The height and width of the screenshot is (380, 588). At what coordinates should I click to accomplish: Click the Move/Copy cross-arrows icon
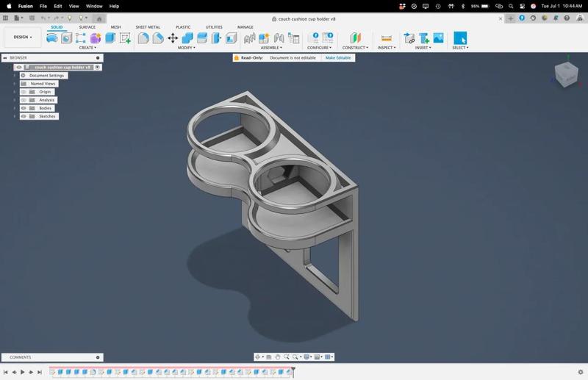tap(173, 37)
